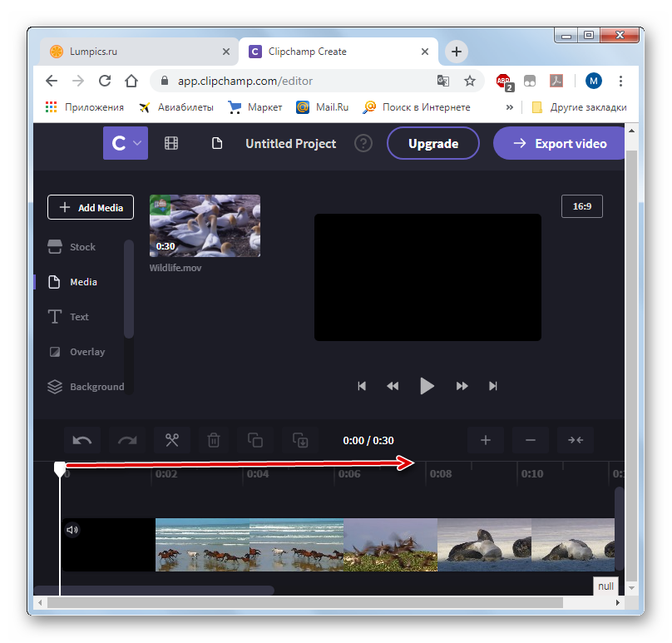
Task: Click the redo arrow icon
Action: pyautogui.click(x=127, y=440)
